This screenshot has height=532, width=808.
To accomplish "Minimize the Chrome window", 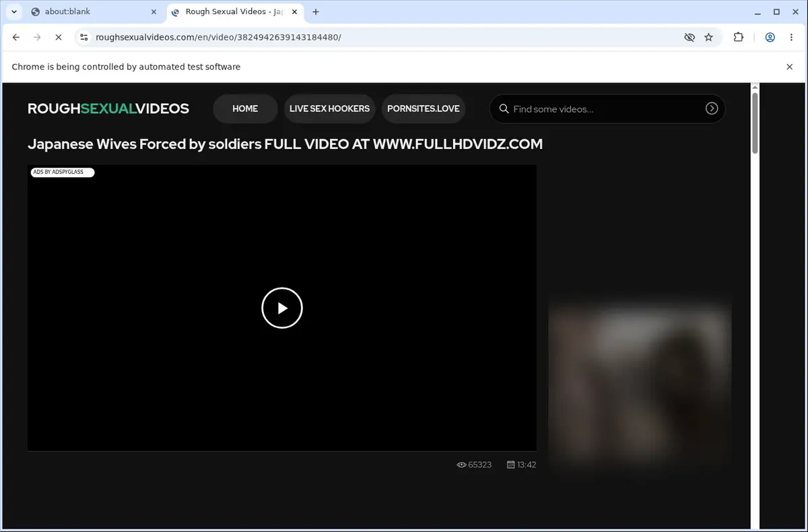I will pyautogui.click(x=757, y=11).
